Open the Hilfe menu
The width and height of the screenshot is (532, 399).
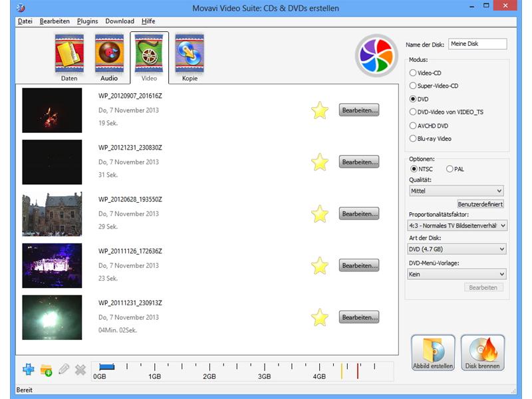148,21
